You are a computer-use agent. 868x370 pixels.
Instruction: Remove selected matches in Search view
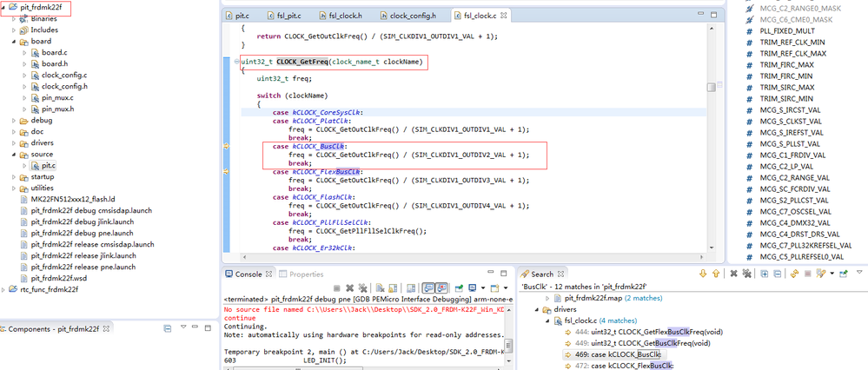(734, 274)
